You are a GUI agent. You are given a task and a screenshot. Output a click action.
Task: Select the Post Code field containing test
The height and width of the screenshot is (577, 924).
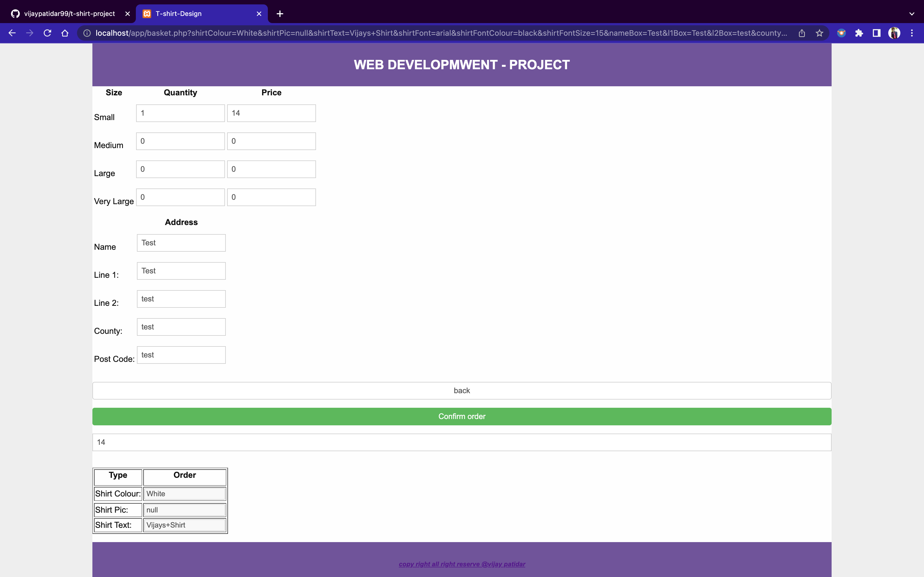[x=181, y=354]
